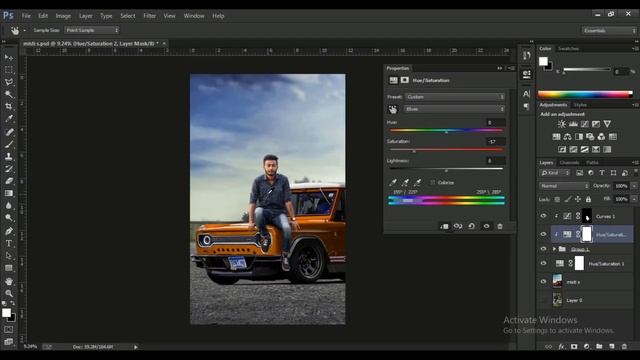Select the Zoom tool
The height and width of the screenshot is (360, 640).
click(9, 293)
